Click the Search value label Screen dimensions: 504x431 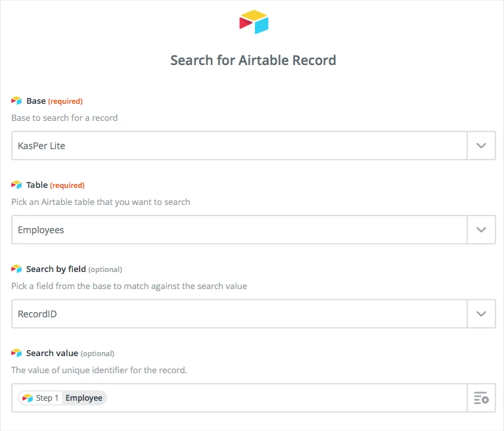coord(52,353)
